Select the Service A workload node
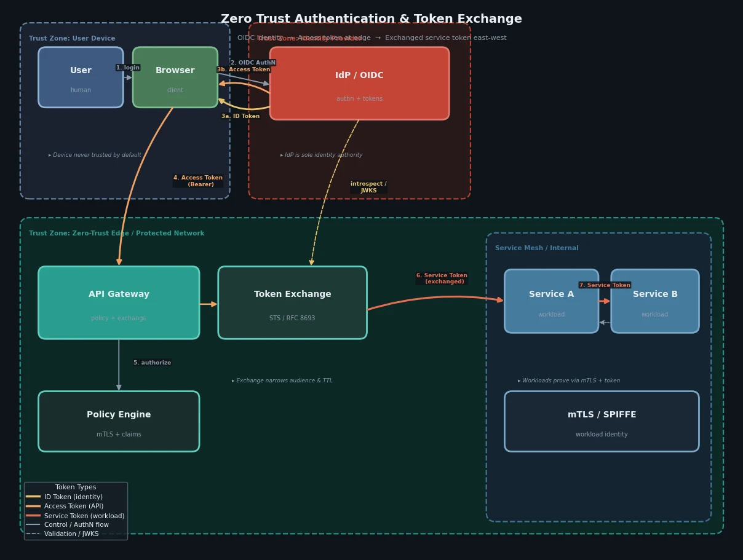The image size is (743, 560). point(551,301)
